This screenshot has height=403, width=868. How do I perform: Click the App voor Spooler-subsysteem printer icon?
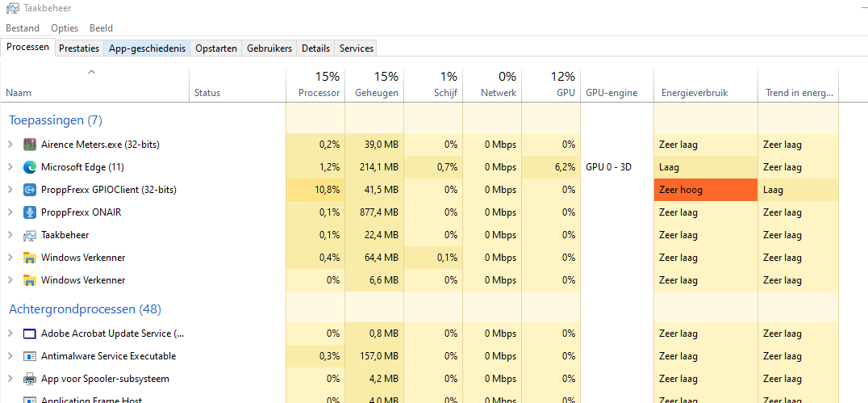30,379
